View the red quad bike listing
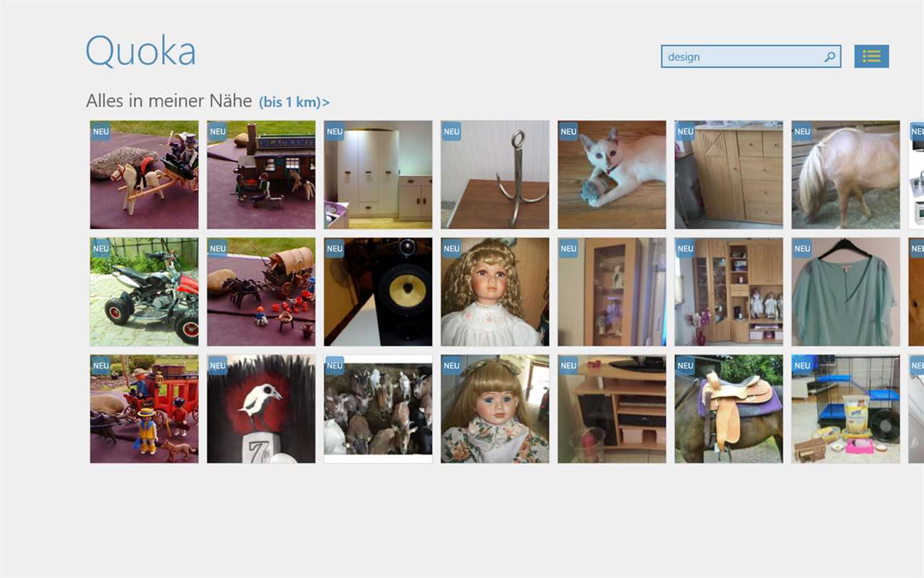This screenshot has height=578, width=924. click(144, 292)
